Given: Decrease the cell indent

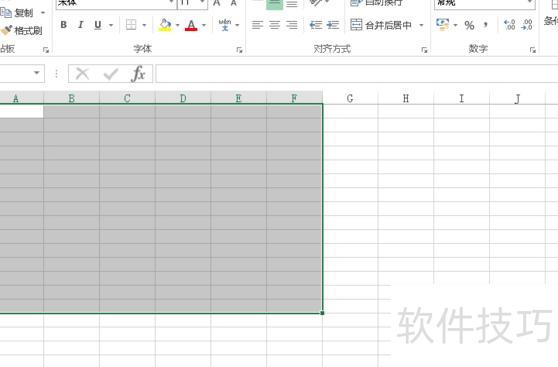Looking at the screenshot, I should click(x=316, y=25).
